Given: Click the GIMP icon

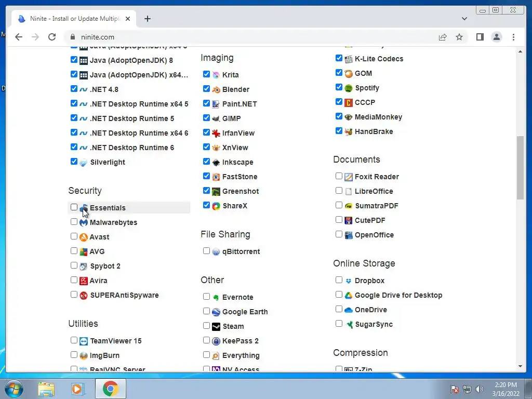Looking at the screenshot, I should pyautogui.click(x=216, y=119).
